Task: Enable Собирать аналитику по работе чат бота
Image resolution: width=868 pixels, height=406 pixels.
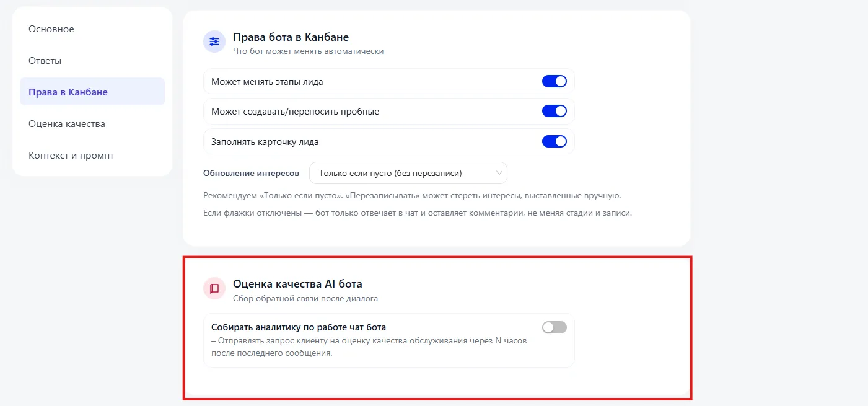Action: coord(555,327)
